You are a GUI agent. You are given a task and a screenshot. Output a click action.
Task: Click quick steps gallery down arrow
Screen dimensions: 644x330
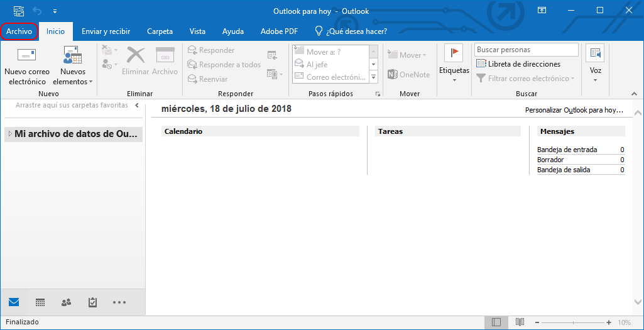coord(373,65)
